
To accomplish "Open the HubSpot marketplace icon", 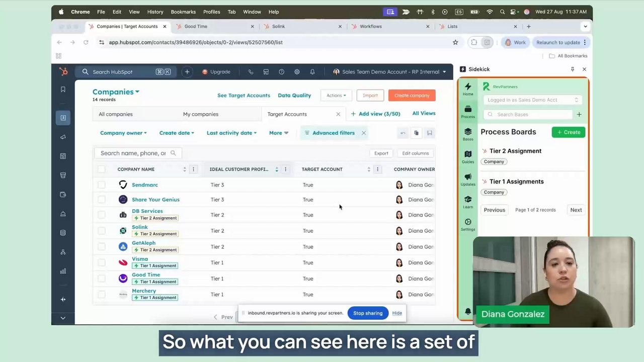I will coord(266,72).
